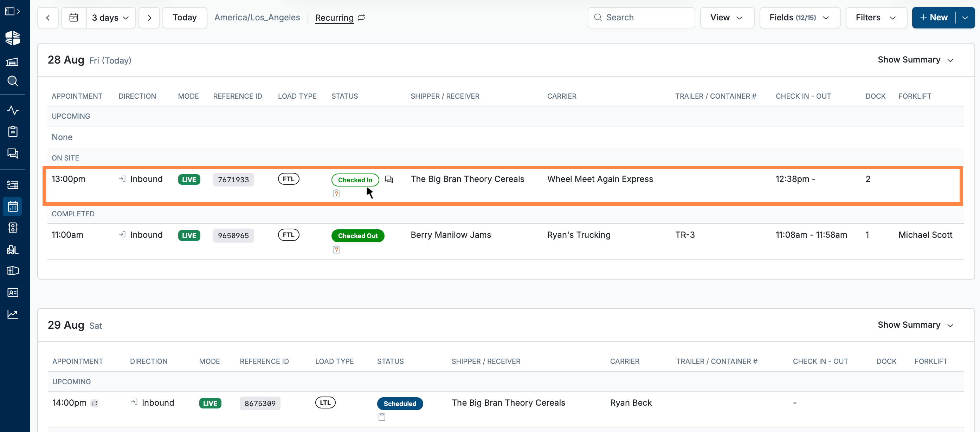Screen dimensions: 980x432
Task: Open the messages chat icon in sidebar
Action: [13, 153]
